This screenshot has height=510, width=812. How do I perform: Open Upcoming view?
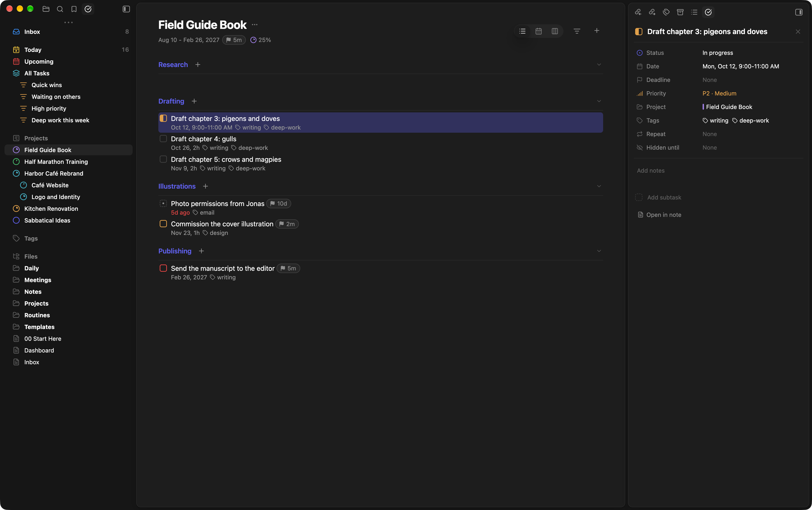click(68, 61)
